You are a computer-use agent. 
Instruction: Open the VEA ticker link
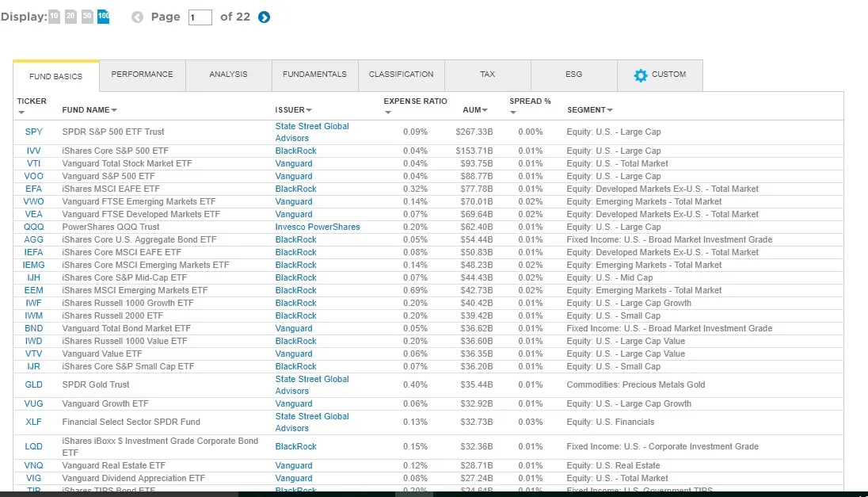point(34,215)
